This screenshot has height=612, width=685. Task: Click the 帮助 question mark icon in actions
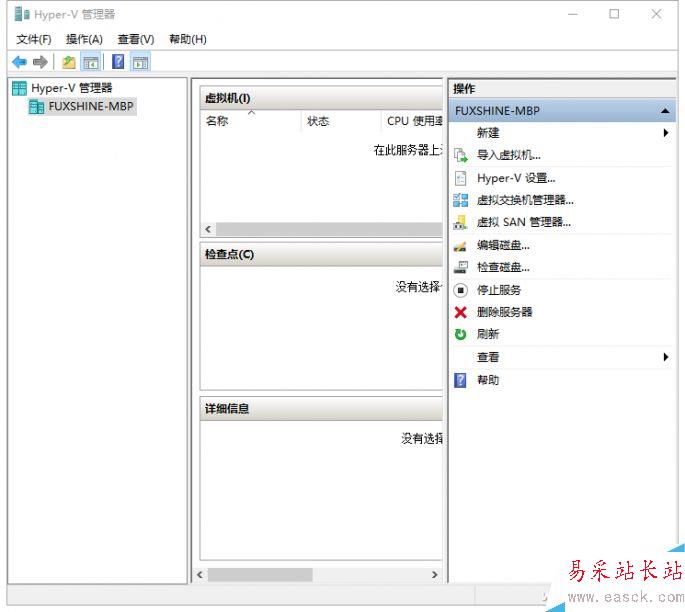tap(460, 380)
